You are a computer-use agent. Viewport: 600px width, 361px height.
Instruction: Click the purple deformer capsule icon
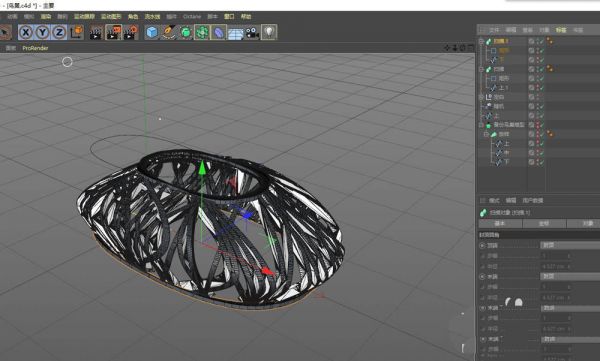point(218,32)
